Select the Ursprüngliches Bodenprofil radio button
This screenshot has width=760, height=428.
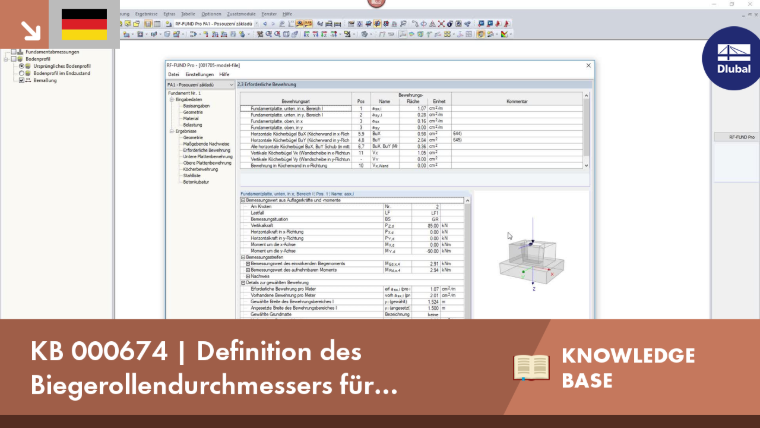tap(21, 66)
